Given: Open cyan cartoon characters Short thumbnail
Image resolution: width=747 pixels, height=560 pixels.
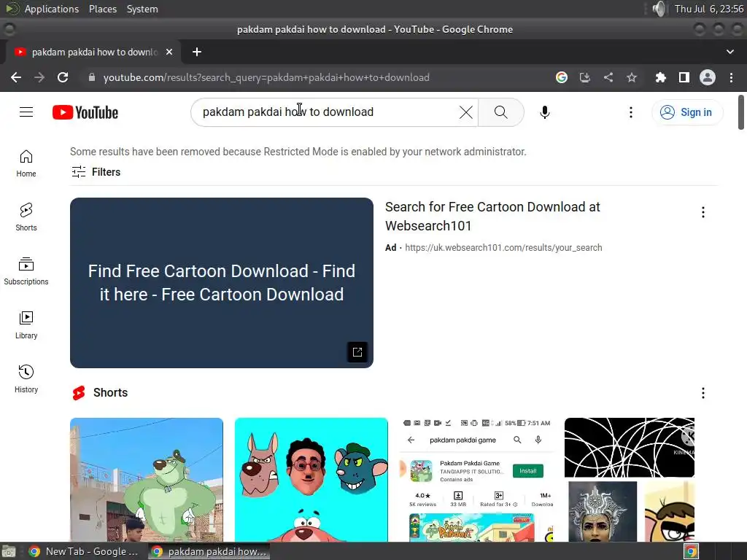Looking at the screenshot, I should click(311, 480).
